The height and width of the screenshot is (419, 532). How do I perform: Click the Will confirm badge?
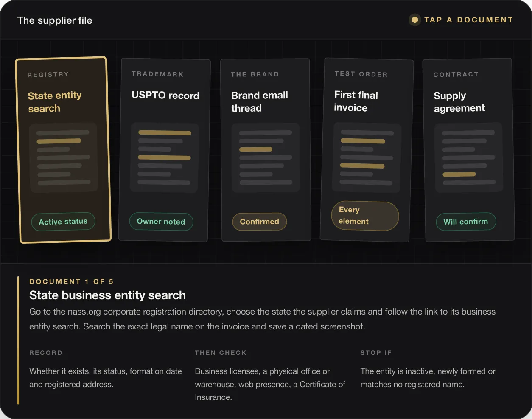(466, 222)
